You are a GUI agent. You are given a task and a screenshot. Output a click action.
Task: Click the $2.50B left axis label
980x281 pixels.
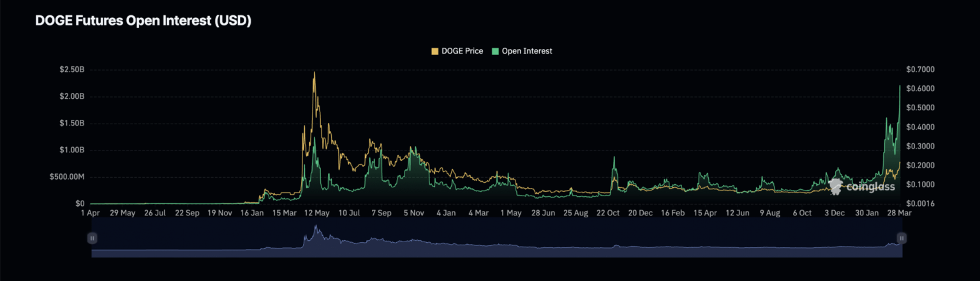(71, 69)
